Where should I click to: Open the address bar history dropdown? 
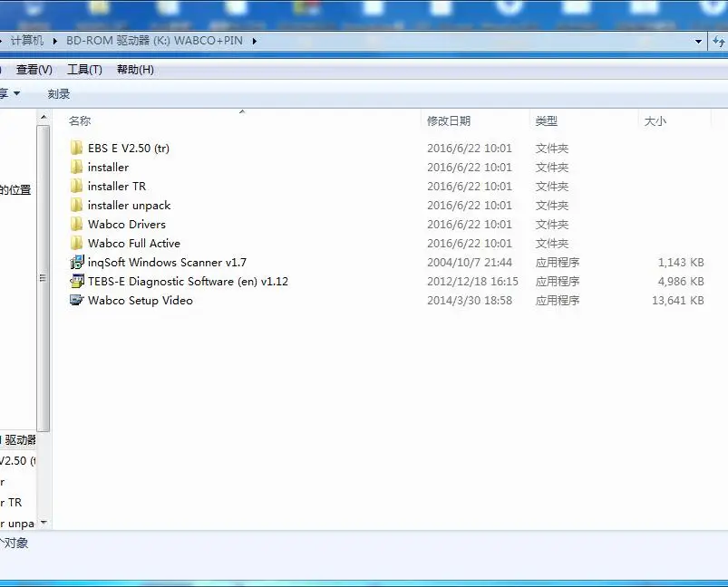click(698, 42)
